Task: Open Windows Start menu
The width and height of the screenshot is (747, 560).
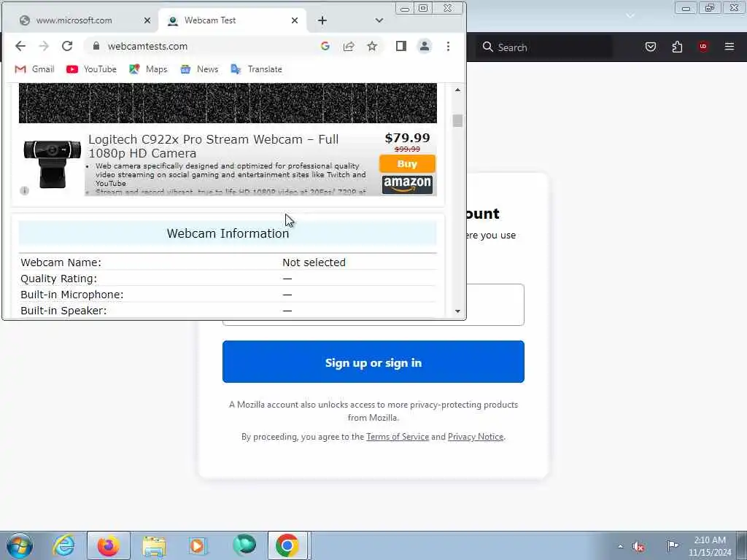Action: 20,545
